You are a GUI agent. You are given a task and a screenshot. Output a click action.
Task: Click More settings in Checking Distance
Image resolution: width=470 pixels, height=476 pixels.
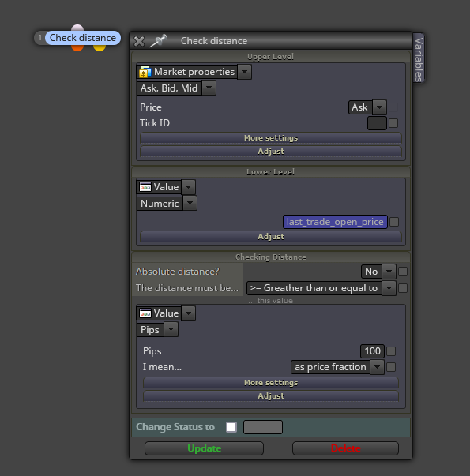[271, 383]
